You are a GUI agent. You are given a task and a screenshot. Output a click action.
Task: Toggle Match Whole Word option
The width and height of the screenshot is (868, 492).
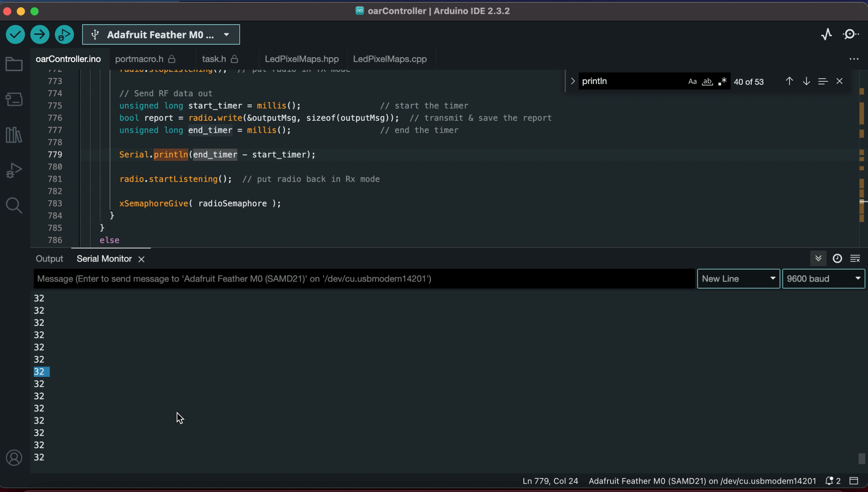(x=707, y=81)
